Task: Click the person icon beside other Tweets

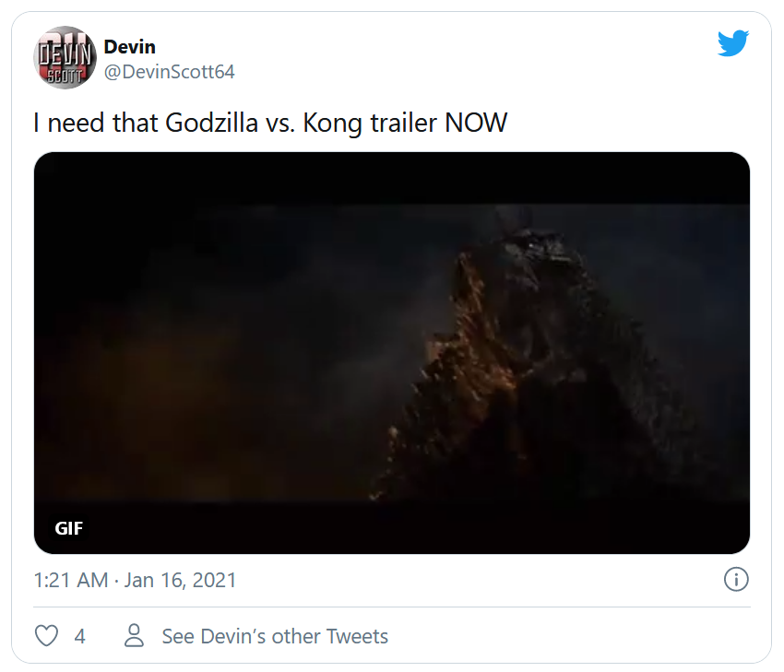Action: pos(135,636)
